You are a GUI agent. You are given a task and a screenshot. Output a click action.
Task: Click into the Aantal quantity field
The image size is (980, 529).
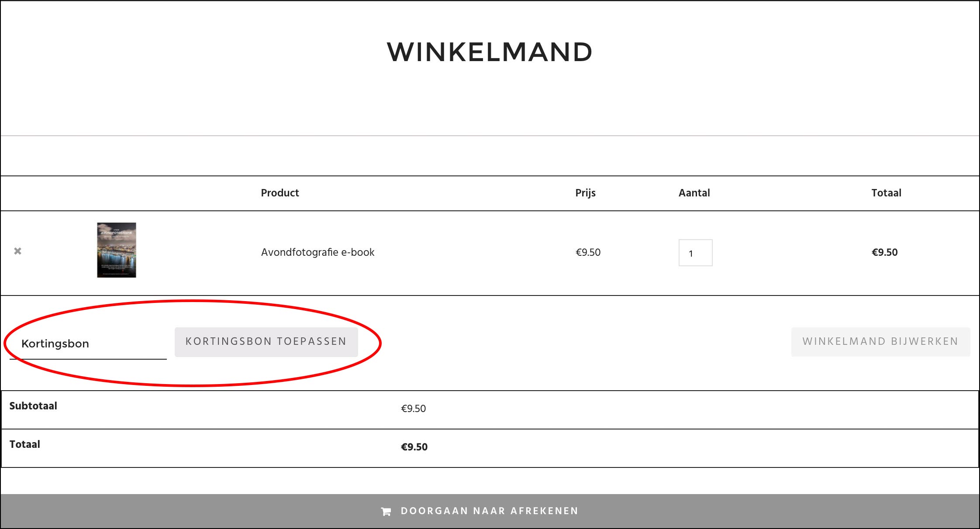pyautogui.click(x=695, y=253)
